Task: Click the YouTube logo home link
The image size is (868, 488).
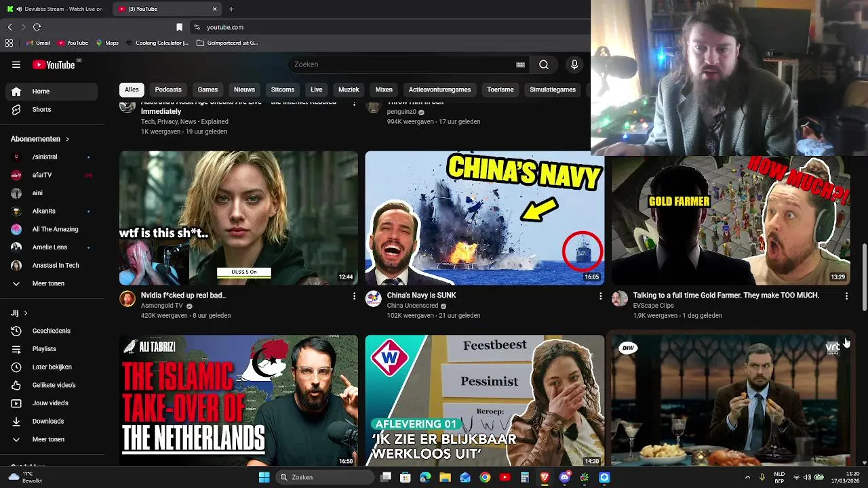Action: tap(54, 64)
